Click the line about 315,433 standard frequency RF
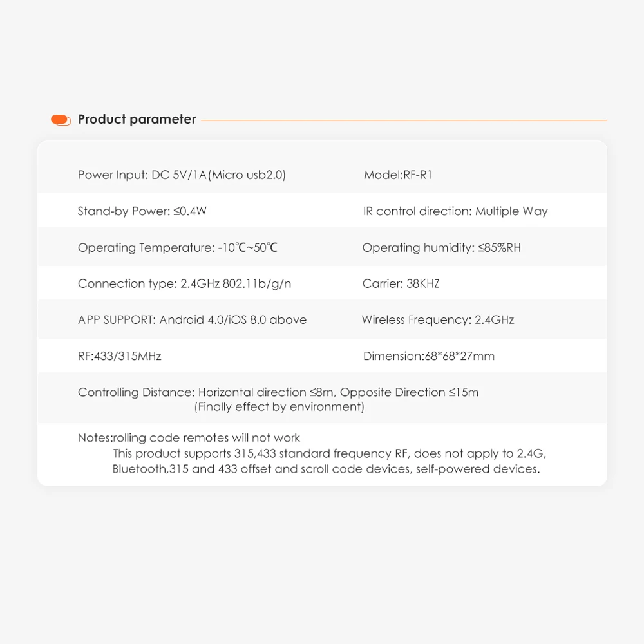The image size is (644, 644). 330,453
